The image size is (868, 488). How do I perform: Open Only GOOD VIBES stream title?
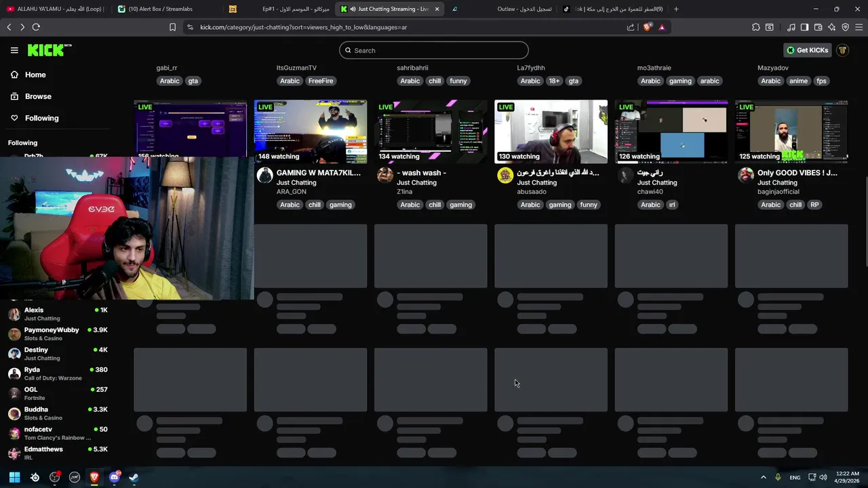pyautogui.click(x=797, y=173)
